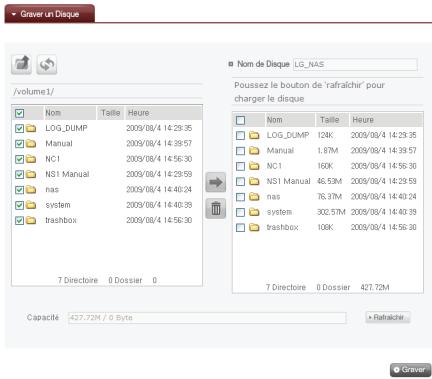
Task: Click the 302.57M size of system
Action: pyautogui.click(x=331, y=212)
